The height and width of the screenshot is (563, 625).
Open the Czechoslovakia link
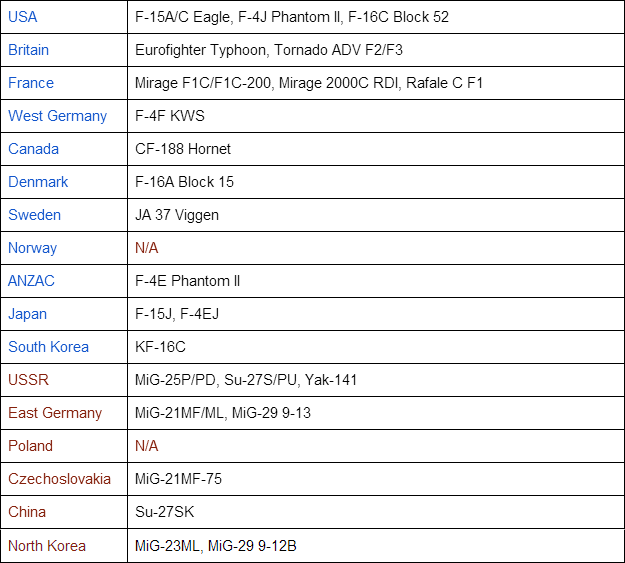pos(60,479)
